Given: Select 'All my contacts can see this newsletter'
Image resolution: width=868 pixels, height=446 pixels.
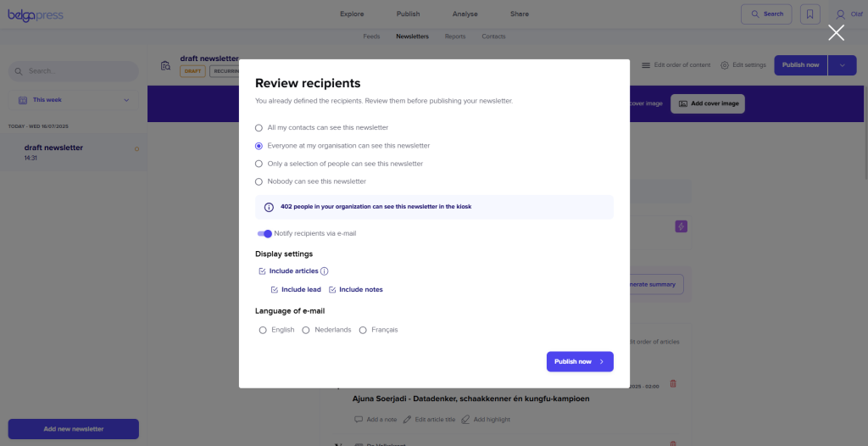Looking at the screenshot, I should click(259, 128).
